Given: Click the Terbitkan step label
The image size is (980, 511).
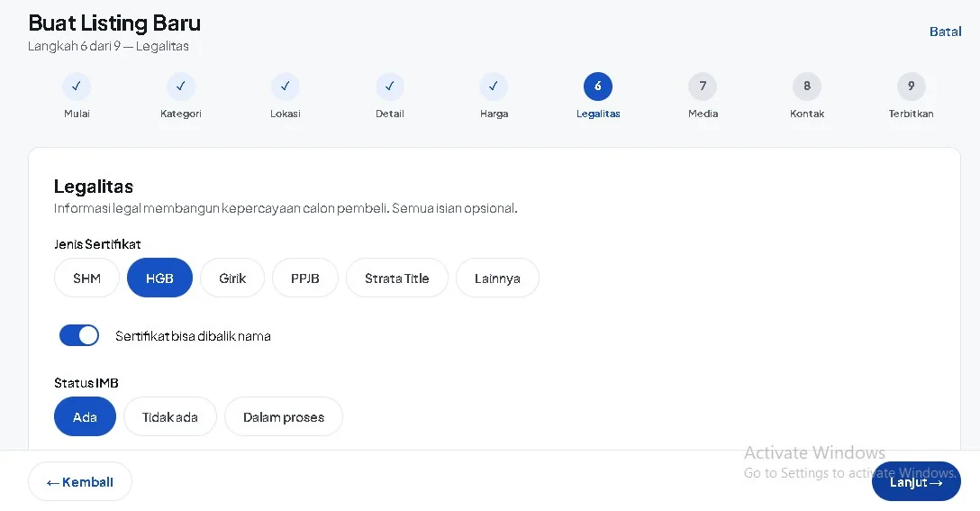Looking at the screenshot, I should [x=912, y=114].
